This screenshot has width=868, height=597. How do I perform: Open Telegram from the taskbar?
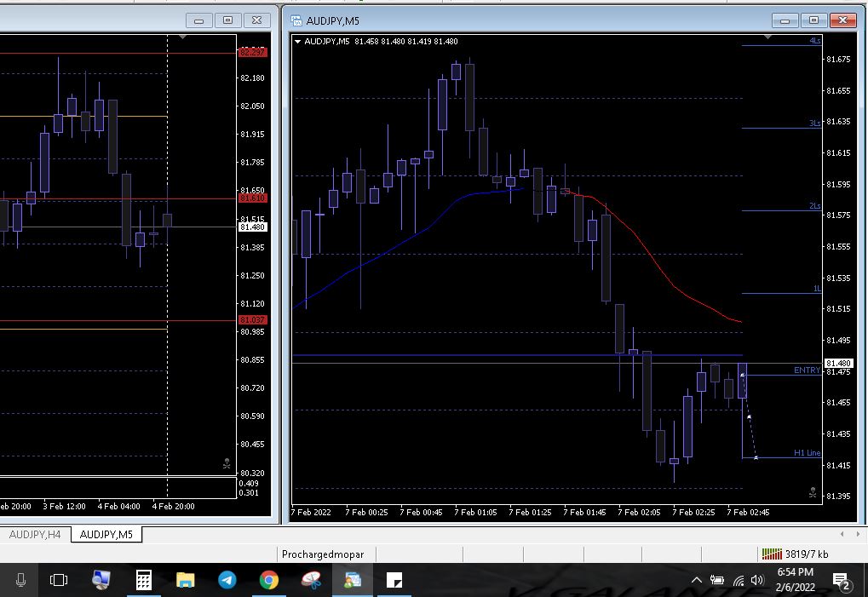click(227, 581)
